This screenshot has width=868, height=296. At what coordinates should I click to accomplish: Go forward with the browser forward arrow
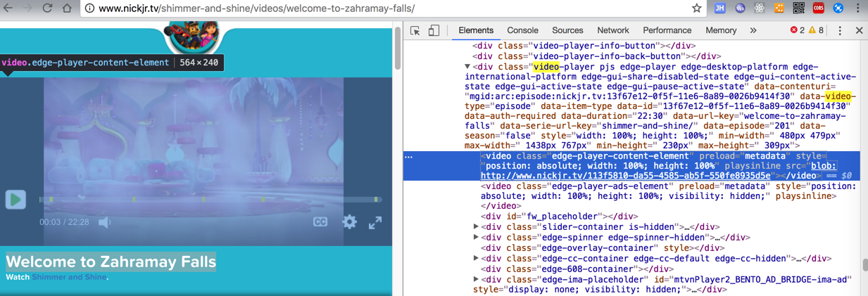click(x=27, y=8)
